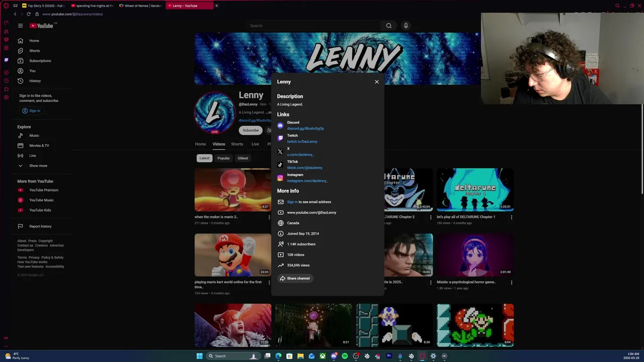The height and width of the screenshot is (362, 644).
Task: Open File Explorer from the taskbar
Action: coord(300,356)
